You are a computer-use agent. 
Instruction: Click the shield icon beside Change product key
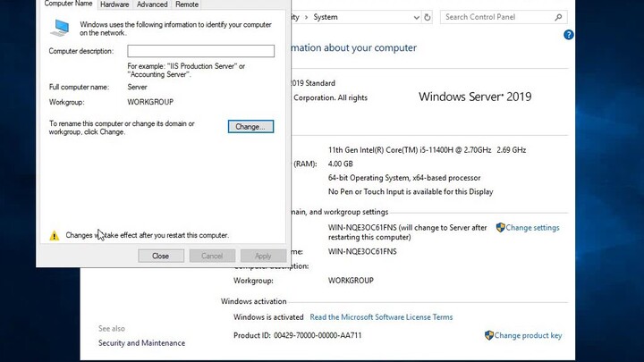tap(489, 335)
